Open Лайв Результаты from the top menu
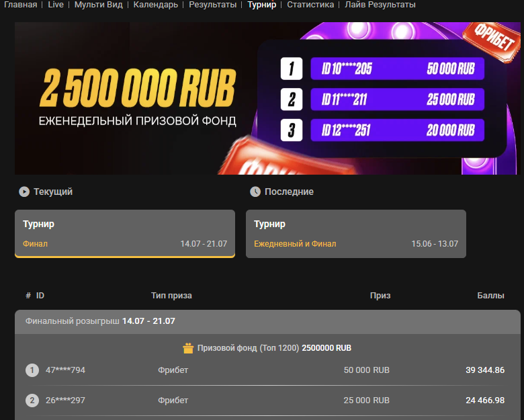 [x=380, y=5]
